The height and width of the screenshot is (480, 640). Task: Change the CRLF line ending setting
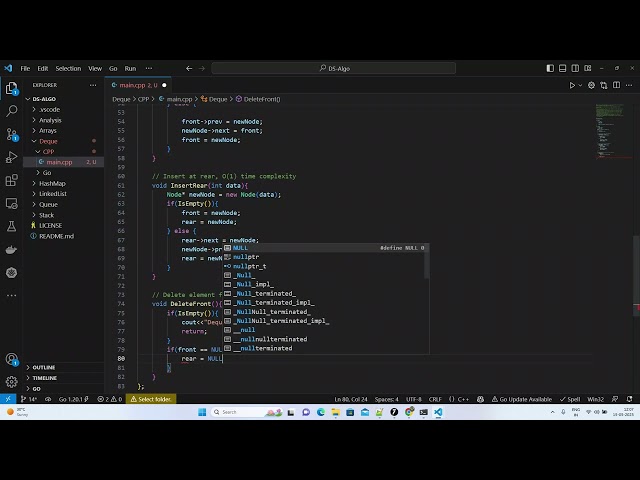click(435, 399)
